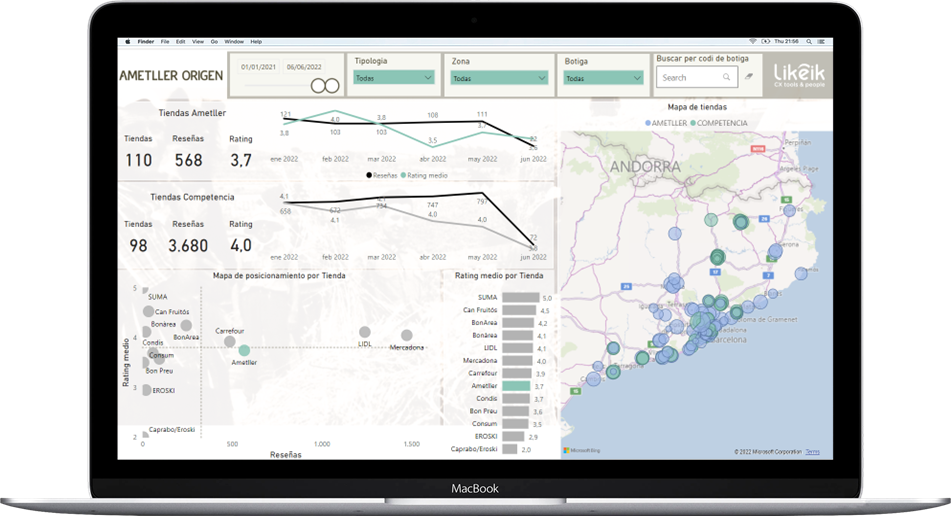
Task: Select the EROSKI bar with 2,9
Action: point(513,436)
